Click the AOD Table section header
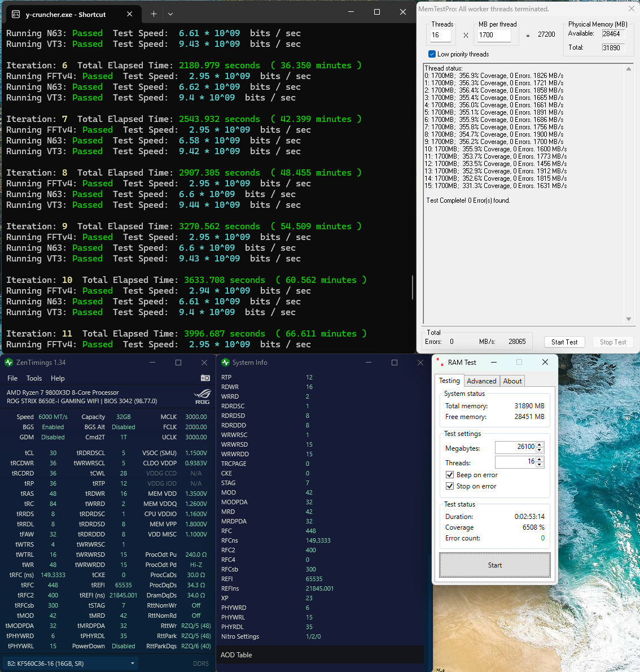640x672 pixels. coord(320,655)
